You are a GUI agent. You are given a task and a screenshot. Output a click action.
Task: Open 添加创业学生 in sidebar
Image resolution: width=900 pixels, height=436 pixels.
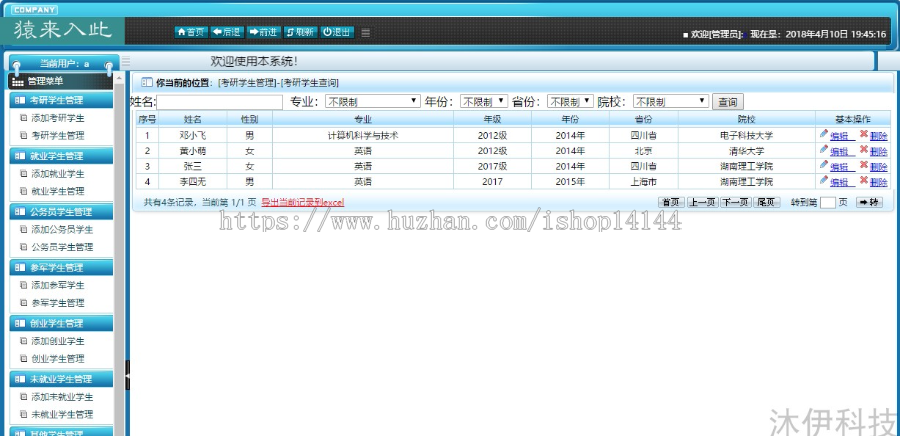tap(58, 341)
